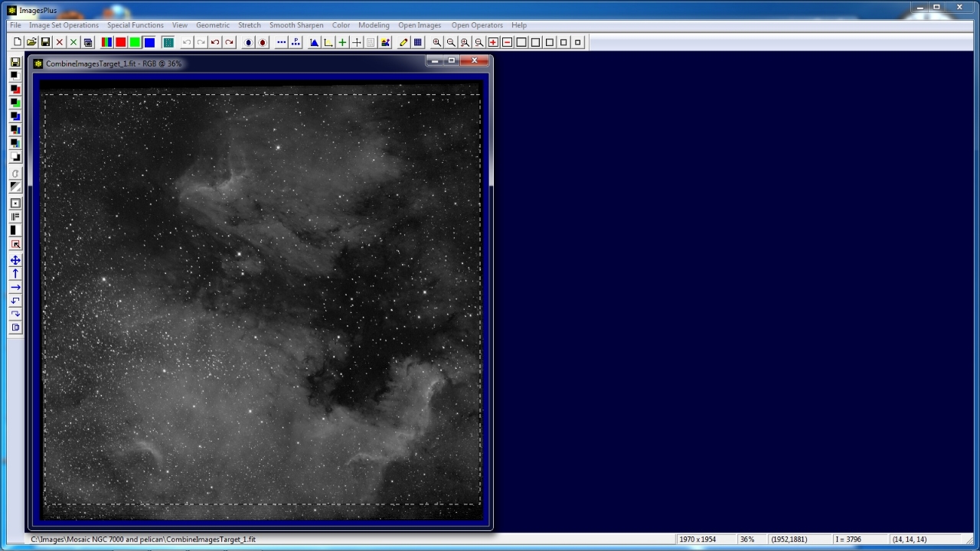This screenshot has height=551, width=980.
Task: Click the ImagesPlus application title icon
Action: tap(11, 10)
